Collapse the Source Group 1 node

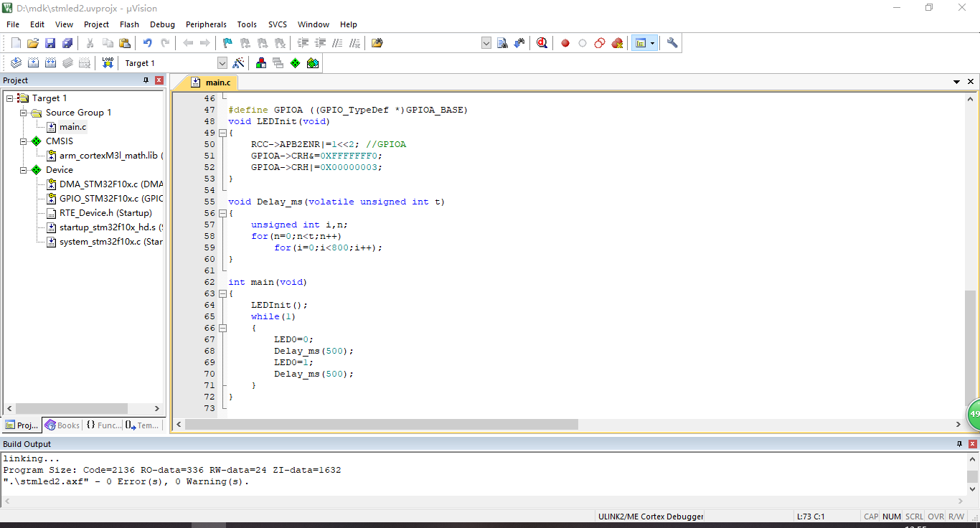(x=23, y=113)
